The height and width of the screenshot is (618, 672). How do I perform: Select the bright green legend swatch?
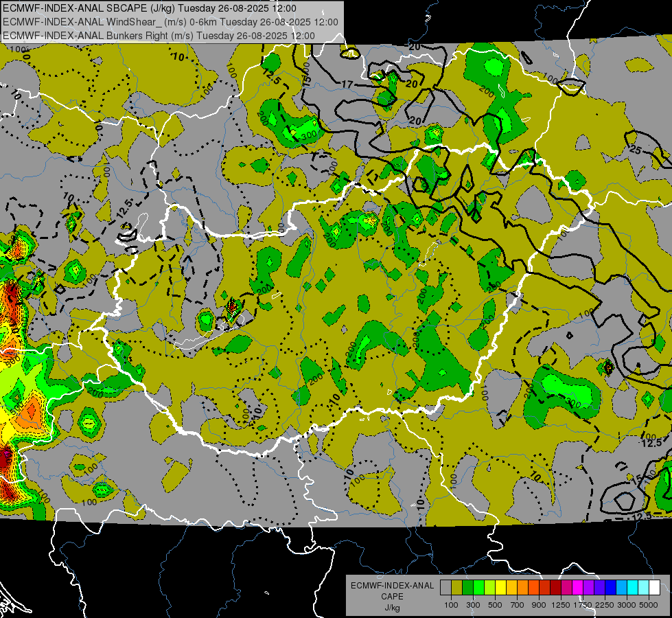pyautogui.click(x=478, y=588)
